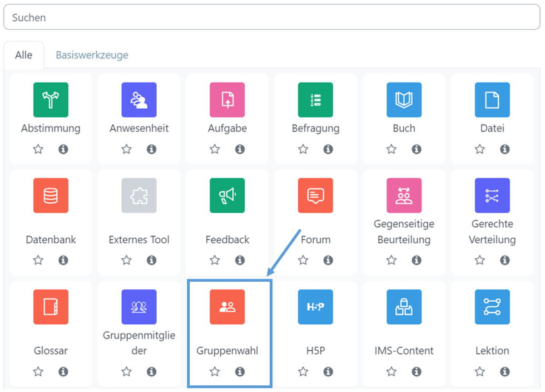Image resolution: width=545 pixels, height=392 pixels.
Task: Pick the Datenbank activity icon
Action: click(x=51, y=196)
